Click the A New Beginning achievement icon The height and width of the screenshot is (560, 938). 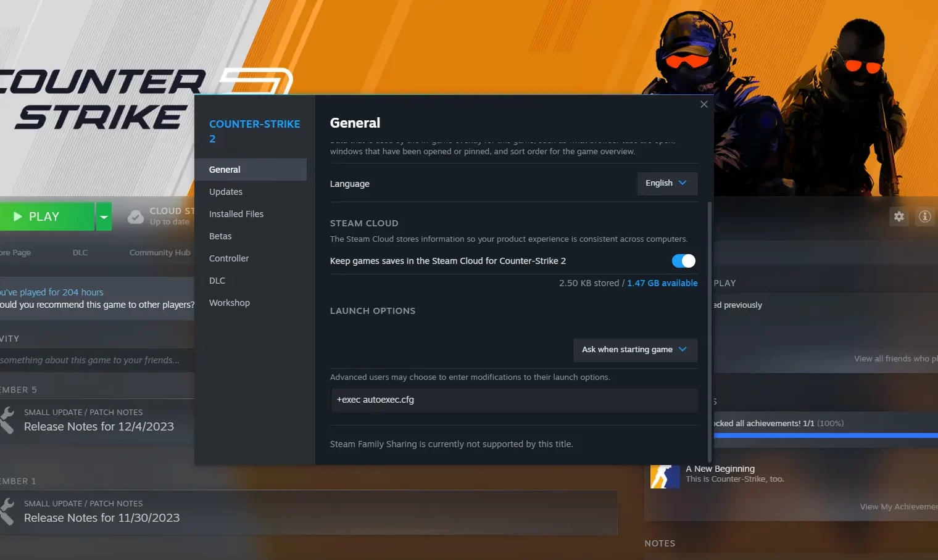click(x=665, y=476)
